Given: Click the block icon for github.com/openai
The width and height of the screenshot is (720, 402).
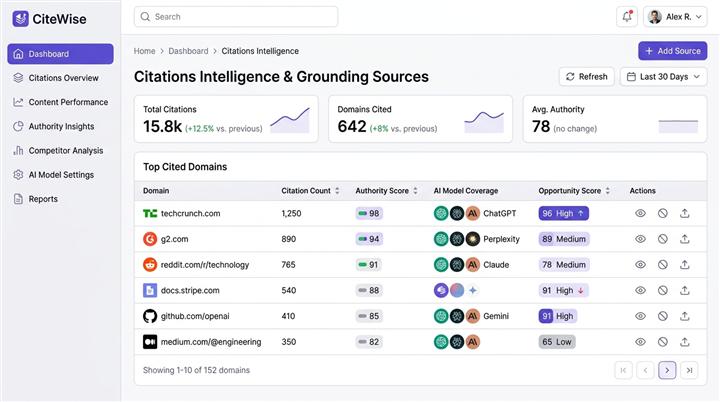Looking at the screenshot, I should coord(663,316).
